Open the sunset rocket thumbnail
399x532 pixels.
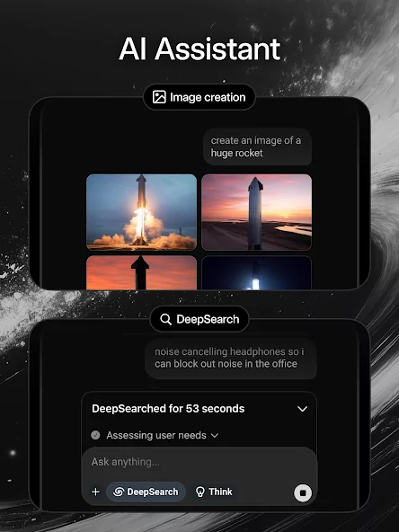click(256, 212)
